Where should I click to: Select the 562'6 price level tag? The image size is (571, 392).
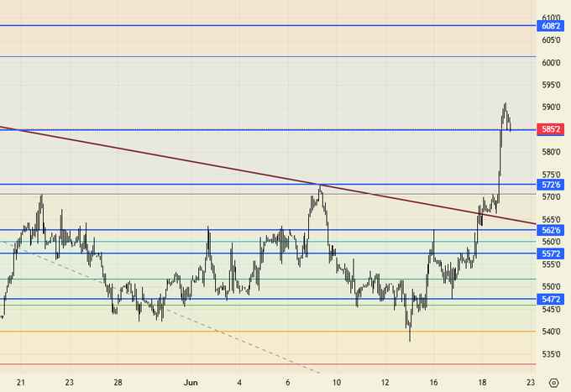pyautogui.click(x=552, y=230)
